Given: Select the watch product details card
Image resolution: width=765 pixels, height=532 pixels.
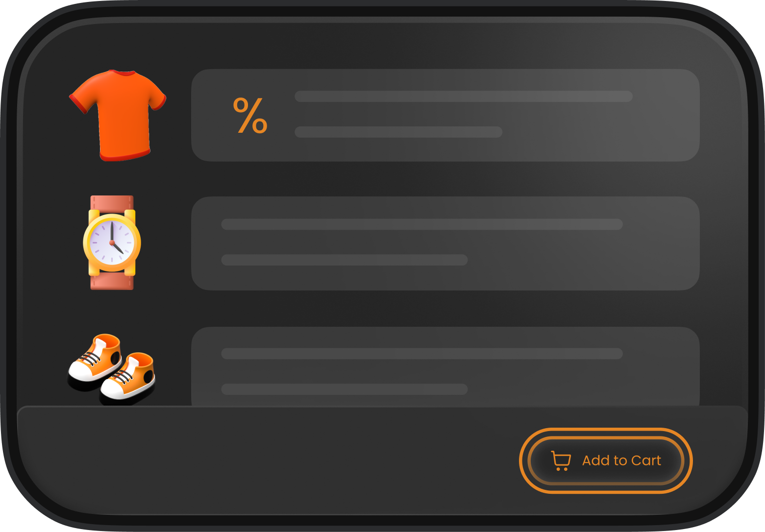Looking at the screenshot, I should [445, 243].
